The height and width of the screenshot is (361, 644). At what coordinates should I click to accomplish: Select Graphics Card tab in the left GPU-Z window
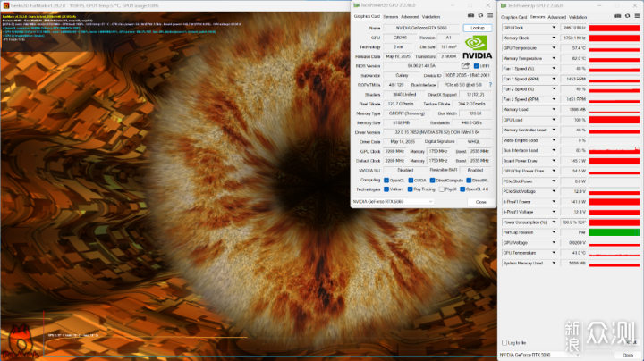(367, 16)
